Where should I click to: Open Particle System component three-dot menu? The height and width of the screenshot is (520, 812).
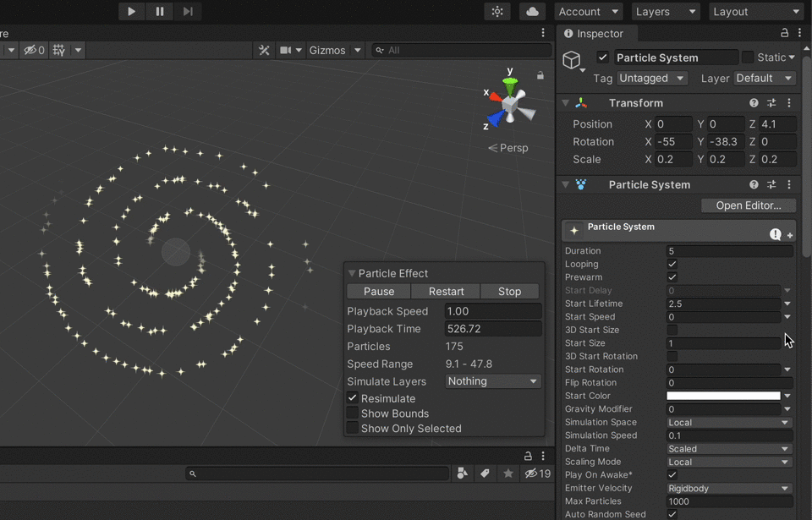pyautogui.click(x=789, y=185)
